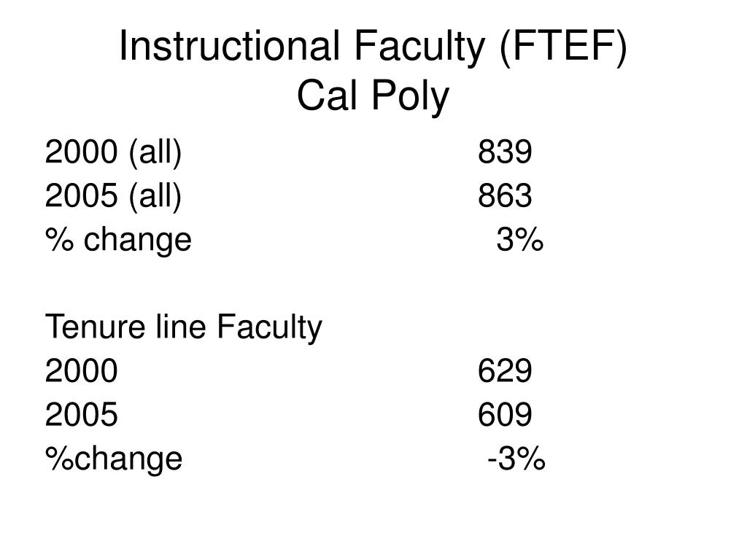
Task: Click the '(FTEF)' text in the title
Action: point(563,47)
